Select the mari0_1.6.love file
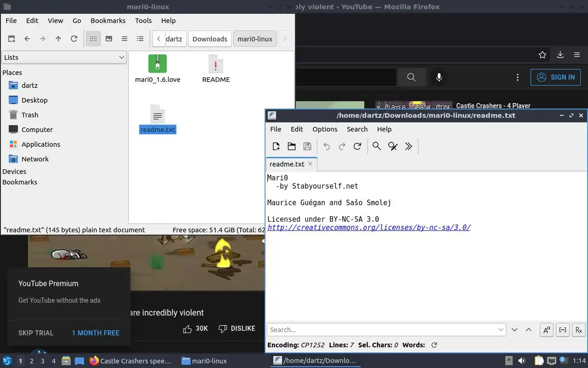The width and height of the screenshot is (588, 368). 158,69
